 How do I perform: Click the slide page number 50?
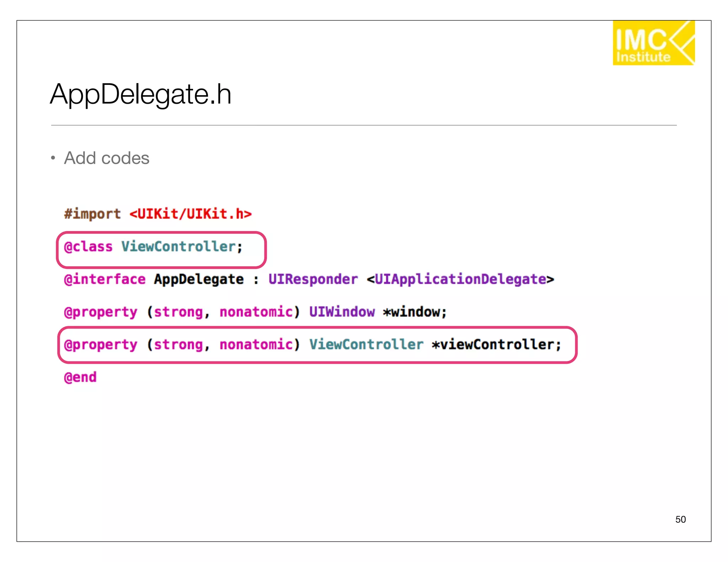click(x=680, y=519)
